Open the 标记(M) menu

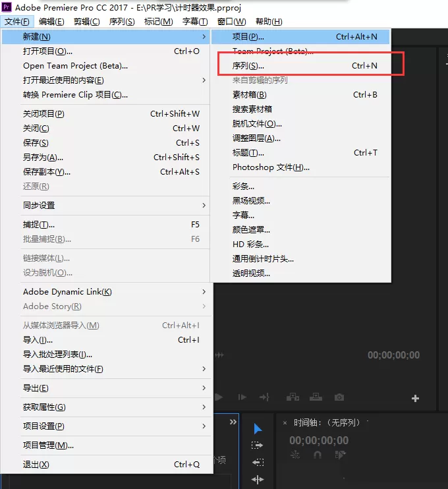[158, 22]
